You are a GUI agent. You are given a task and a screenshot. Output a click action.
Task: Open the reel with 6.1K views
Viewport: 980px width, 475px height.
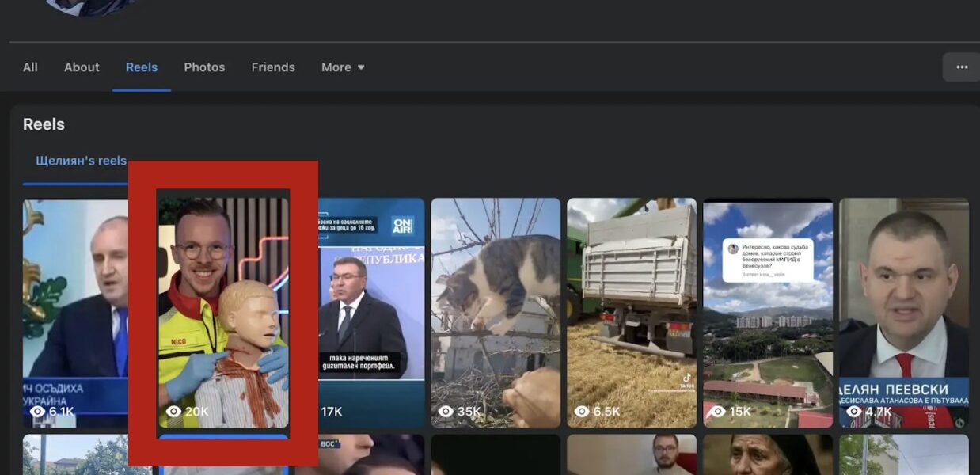[75, 313]
